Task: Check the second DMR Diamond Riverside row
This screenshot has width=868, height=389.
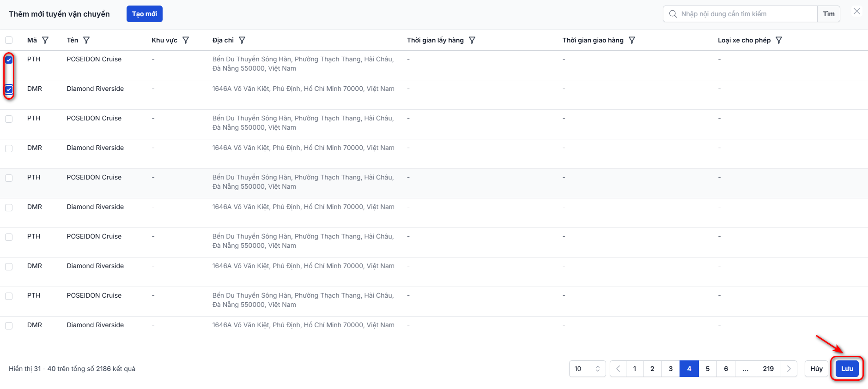Action: 9,148
